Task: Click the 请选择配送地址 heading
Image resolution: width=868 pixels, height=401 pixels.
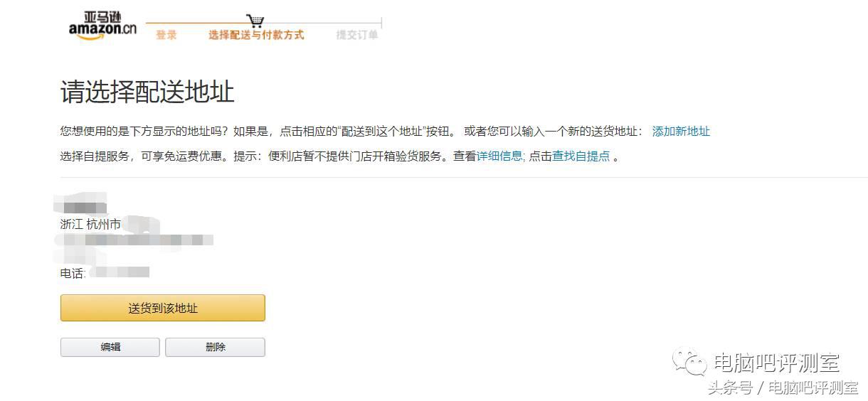Action: [147, 92]
